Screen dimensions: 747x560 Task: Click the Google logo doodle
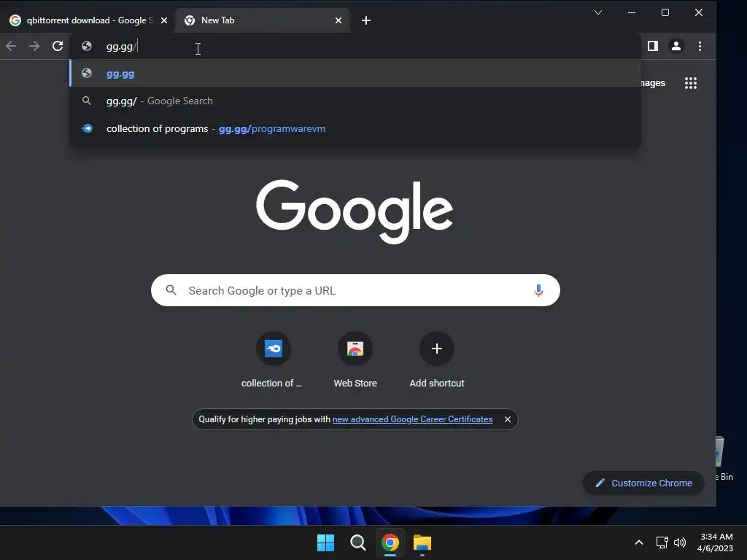[355, 211]
